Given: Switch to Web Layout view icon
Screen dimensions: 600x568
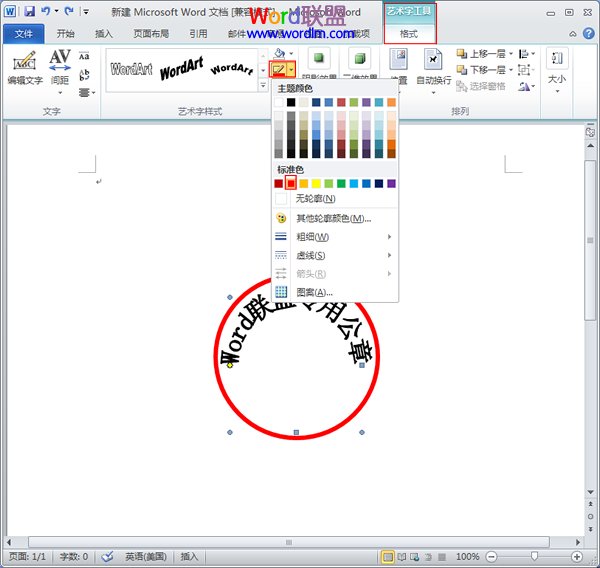Looking at the screenshot, I should 414,557.
